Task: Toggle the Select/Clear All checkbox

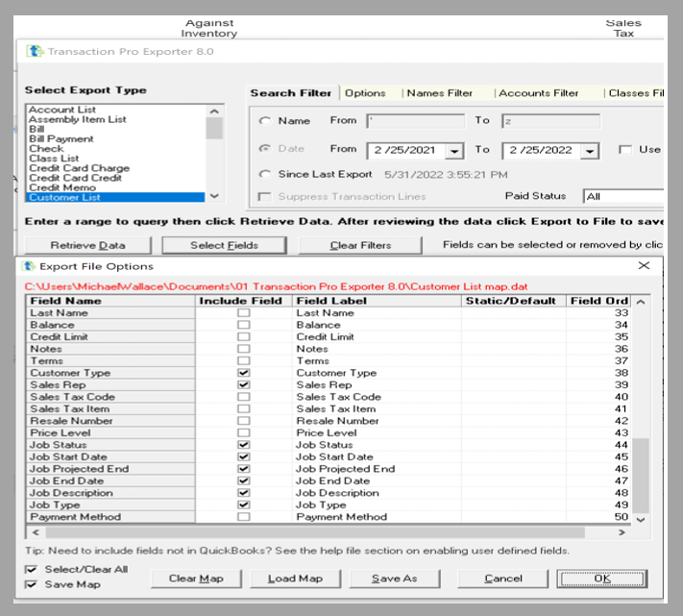Action: (x=31, y=569)
